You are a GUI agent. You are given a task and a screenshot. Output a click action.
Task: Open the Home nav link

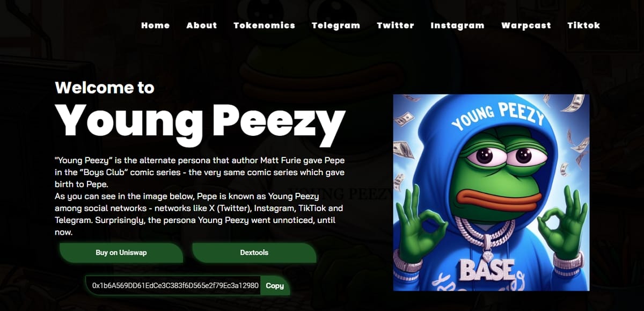point(155,25)
